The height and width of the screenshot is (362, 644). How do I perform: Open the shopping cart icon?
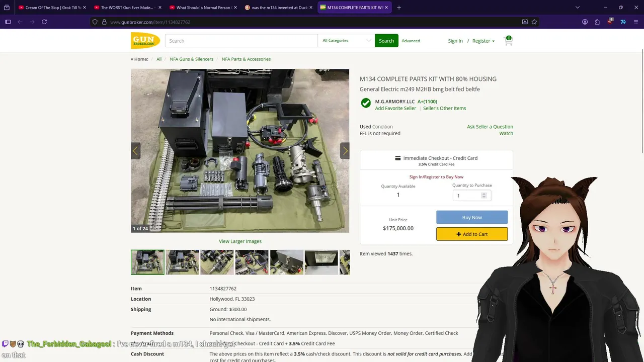[x=508, y=41]
